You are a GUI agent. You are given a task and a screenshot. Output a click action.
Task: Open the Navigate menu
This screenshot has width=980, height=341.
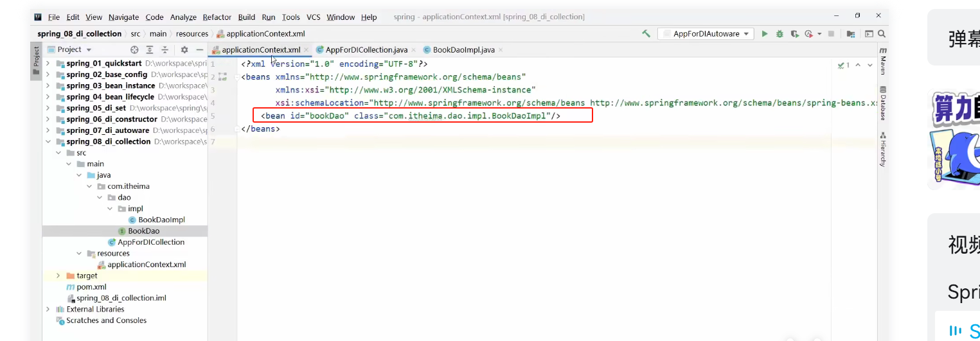point(123,17)
